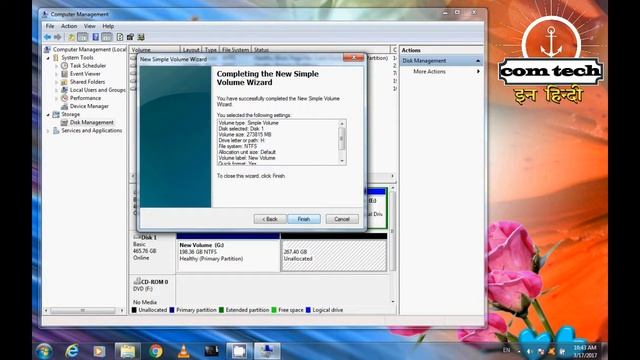Click the Cancel button in the wizard
Image resolution: width=640 pixels, height=360 pixels.
(x=342, y=219)
